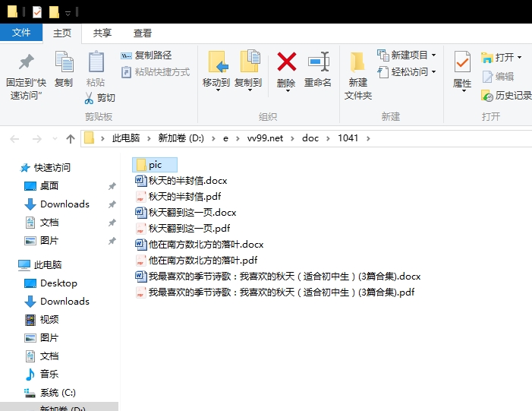532x411 pixels.
Task: Expand chevron after 1041 breadcrumb
Action: tap(368, 138)
